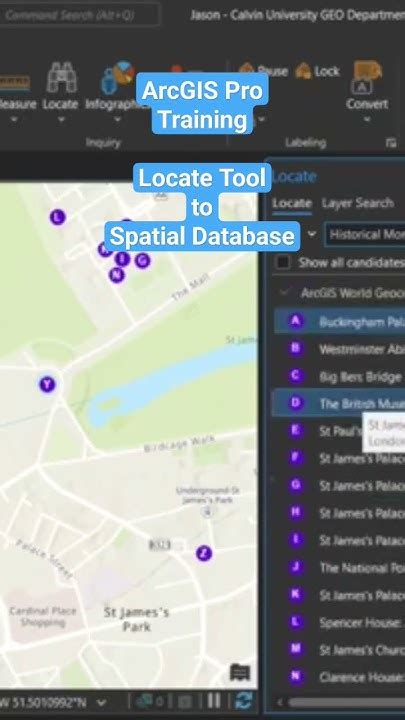Switch to the Layer Search tab

click(x=357, y=203)
